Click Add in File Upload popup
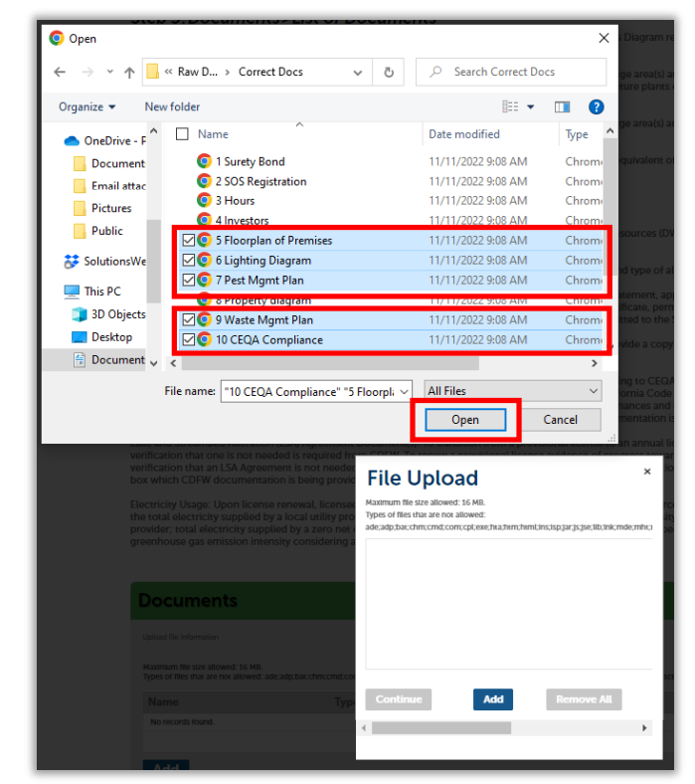 click(493, 699)
